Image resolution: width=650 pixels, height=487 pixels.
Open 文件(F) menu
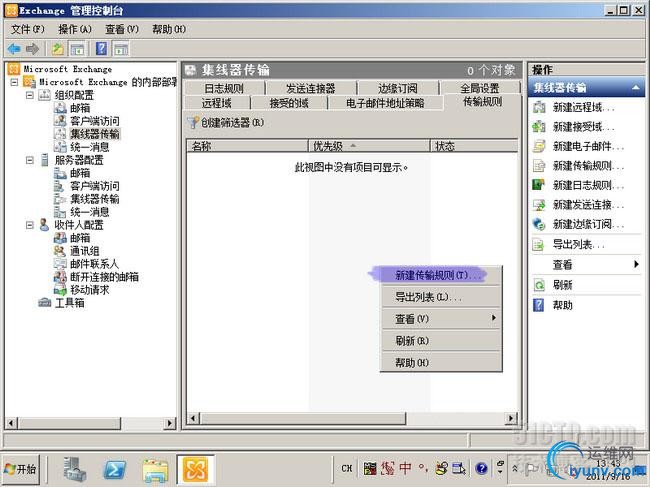tap(27, 29)
